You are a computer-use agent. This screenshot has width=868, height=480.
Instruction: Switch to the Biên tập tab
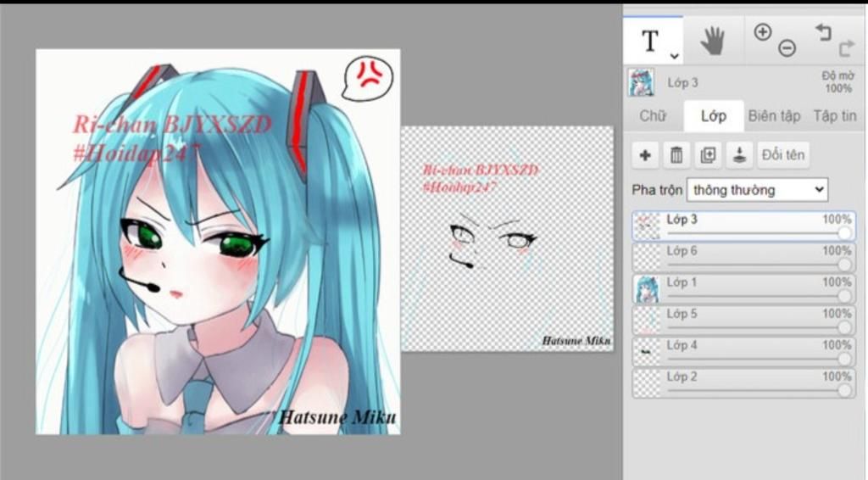tap(775, 115)
